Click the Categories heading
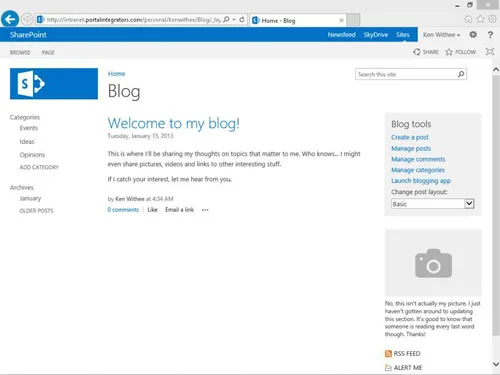Viewport: 500px width, 375px height. [x=25, y=117]
